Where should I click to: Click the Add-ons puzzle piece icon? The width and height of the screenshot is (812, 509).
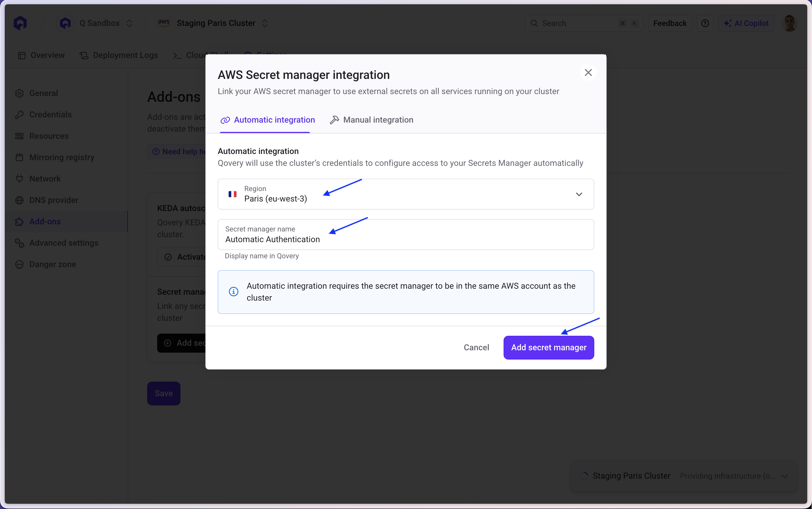19,221
